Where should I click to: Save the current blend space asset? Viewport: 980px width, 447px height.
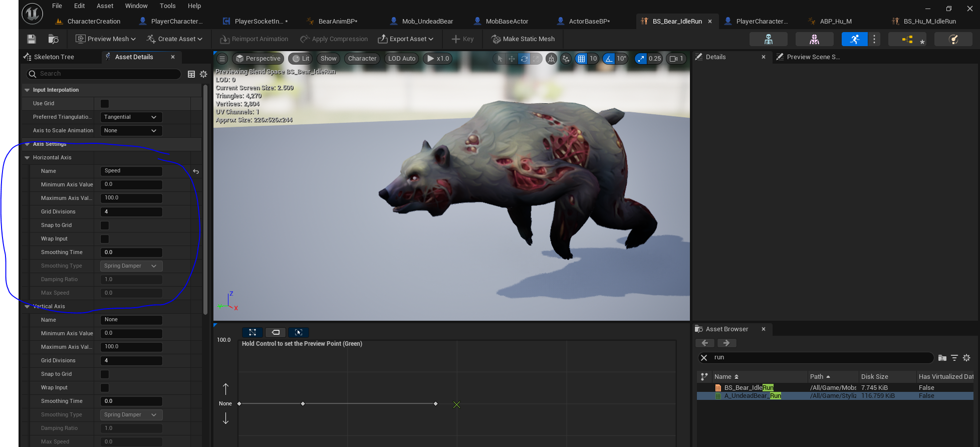point(31,39)
